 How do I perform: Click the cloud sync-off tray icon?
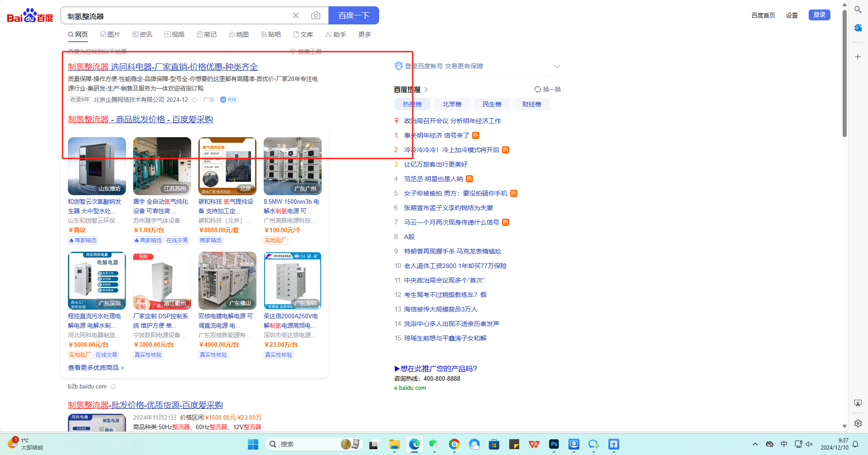click(x=770, y=444)
